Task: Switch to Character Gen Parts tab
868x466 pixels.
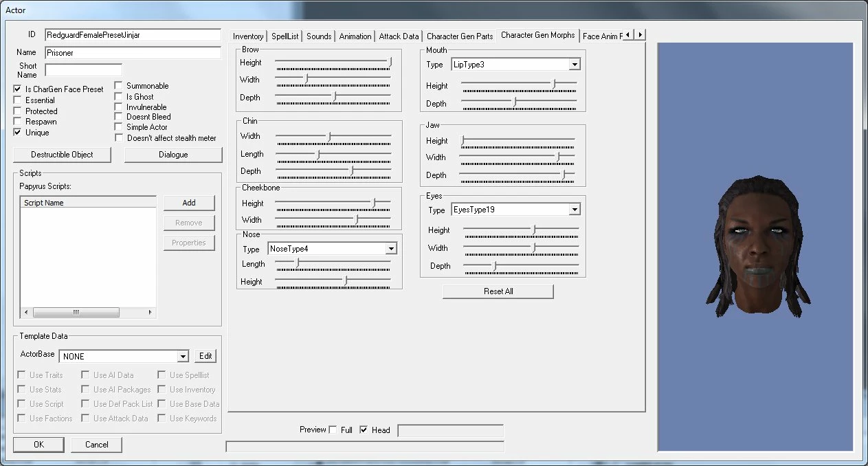Action: [x=460, y=36]
